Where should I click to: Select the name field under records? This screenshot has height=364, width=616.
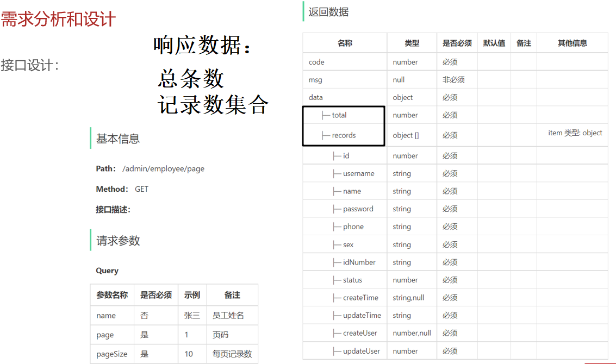click(352, 191)
